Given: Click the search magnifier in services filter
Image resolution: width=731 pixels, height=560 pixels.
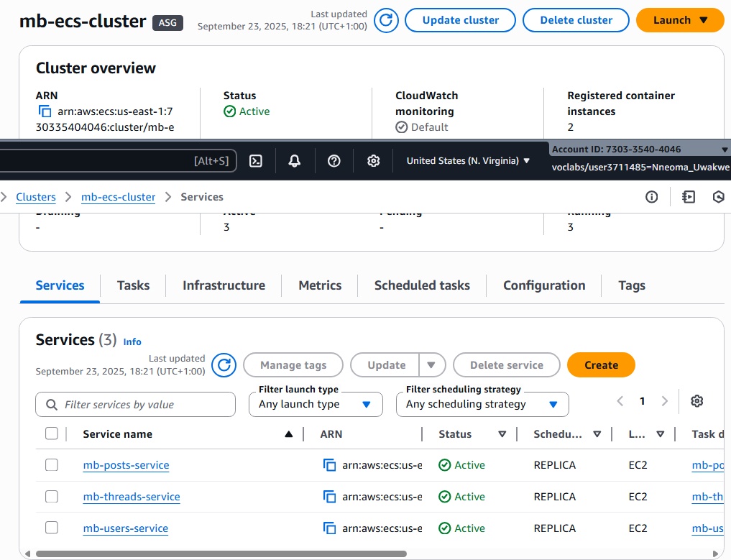Looking at the screenshot, I should (52, 404).
